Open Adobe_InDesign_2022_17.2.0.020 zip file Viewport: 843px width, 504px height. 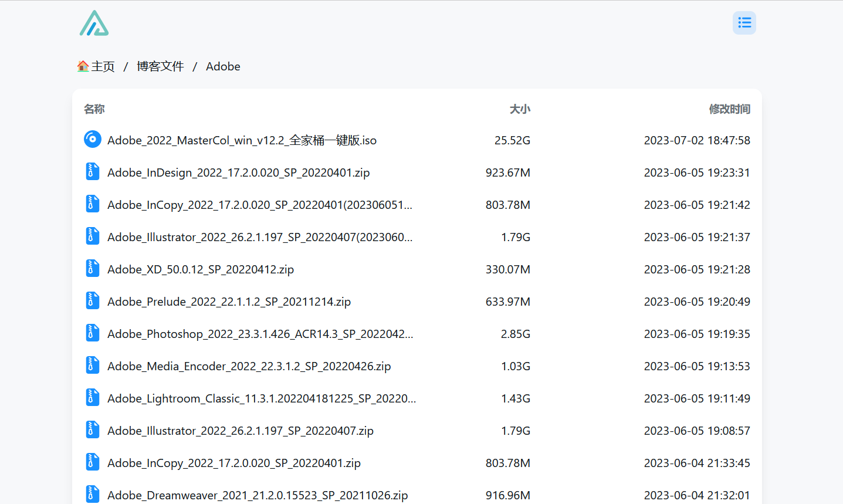(x=238, y=172)
